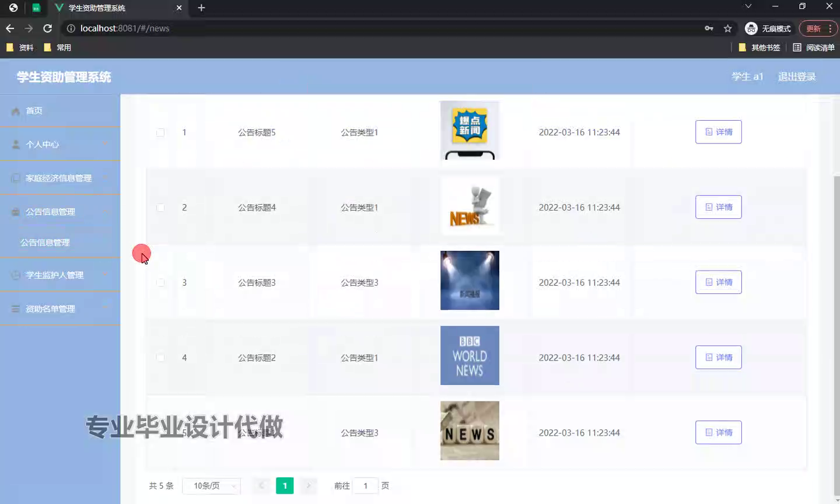Select the 个人中心 menu label
The height and width of the screenshot is (504, 840).
tap(42, 144)
